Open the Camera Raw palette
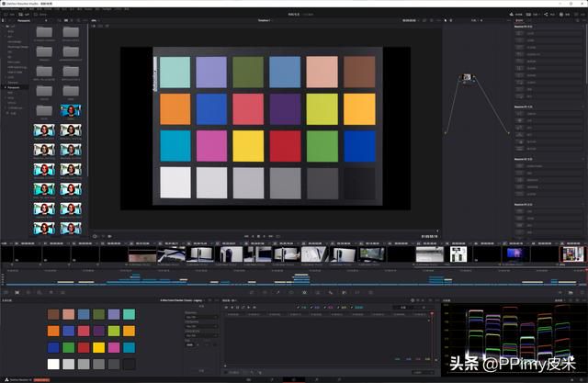 pyautogui.click(x=6, y=292)
